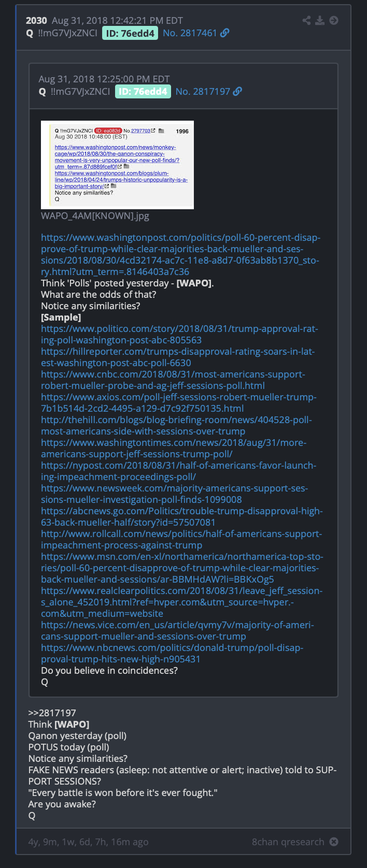Open the washingtonpost.com poll-60-percent article link

coord(181,254)
